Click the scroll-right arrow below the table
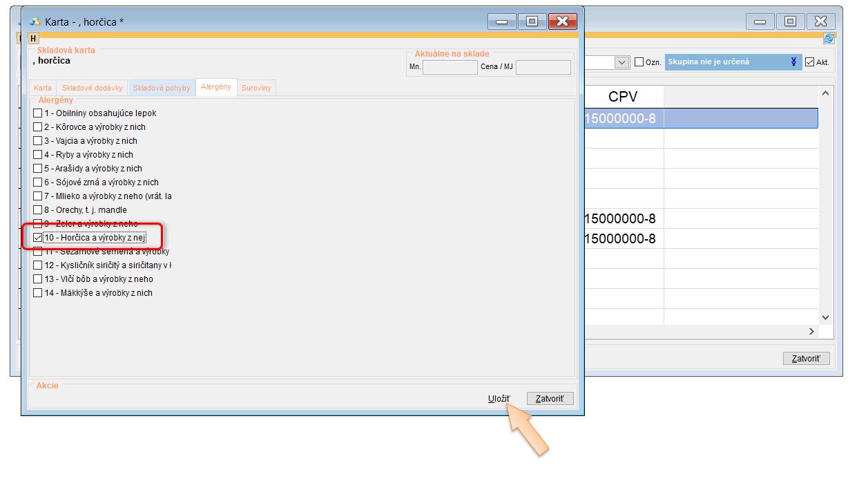 (x=812, y=332)
